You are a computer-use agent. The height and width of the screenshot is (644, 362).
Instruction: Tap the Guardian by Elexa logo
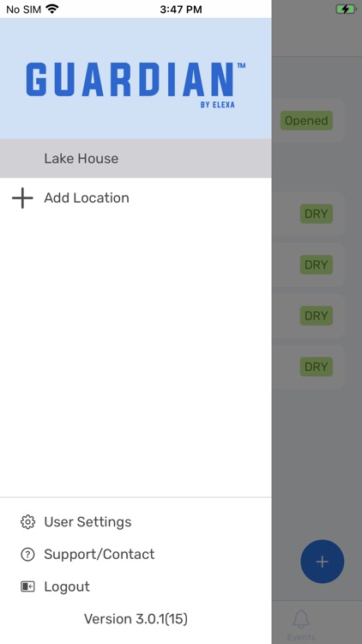click(136, 85)
